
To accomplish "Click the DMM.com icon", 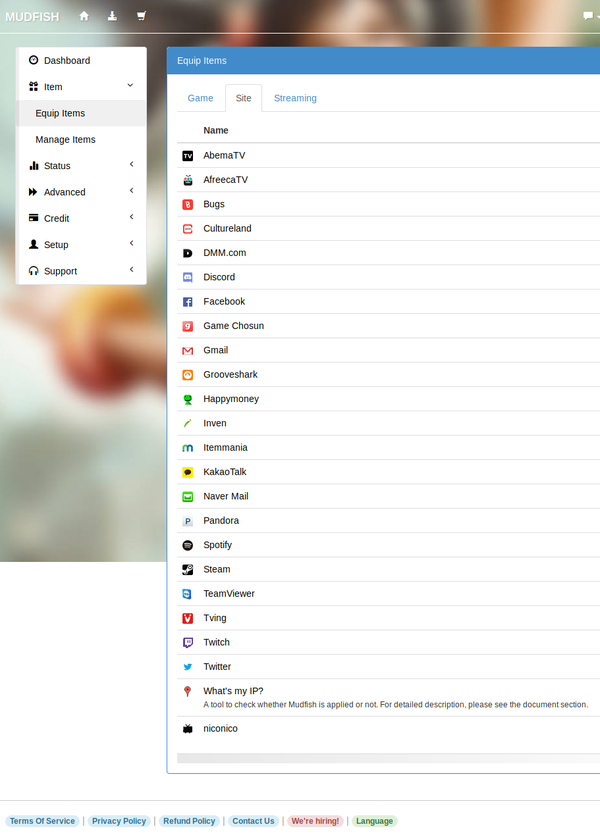I will [x=187, y=253].
